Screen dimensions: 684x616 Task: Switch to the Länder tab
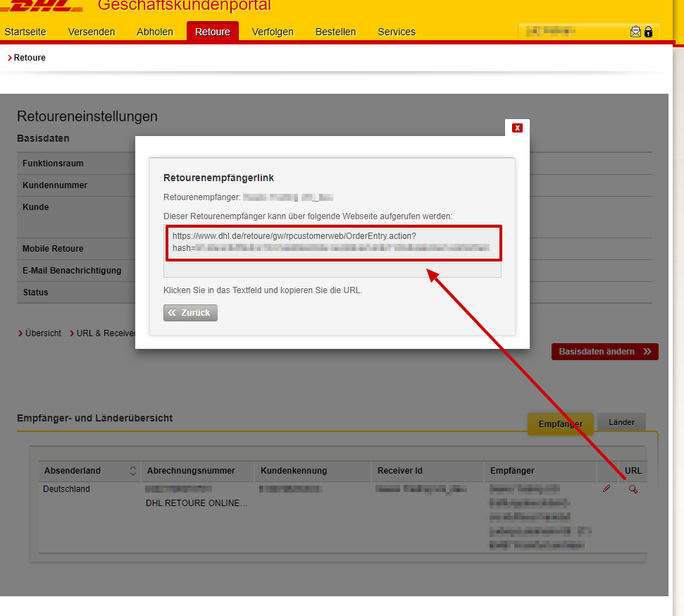[621, 422]
